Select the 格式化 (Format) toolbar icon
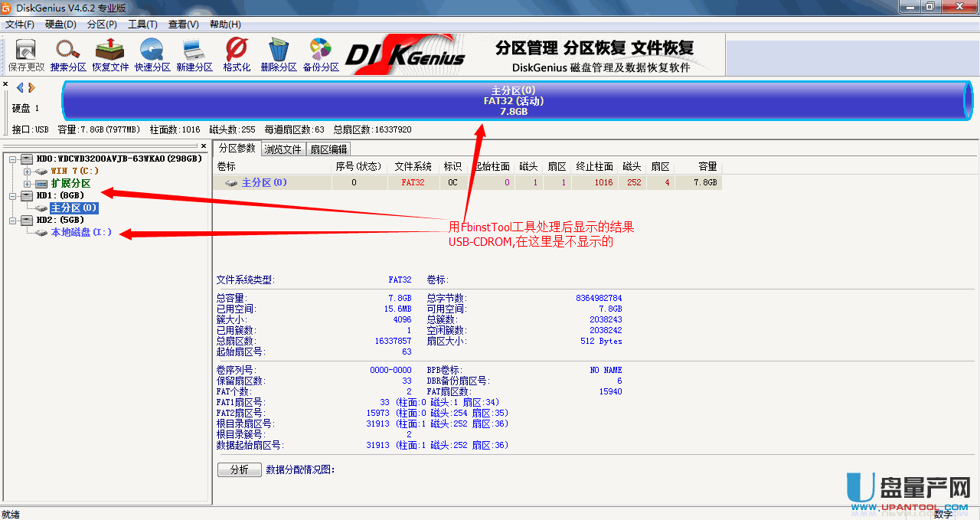 [237, 55]
